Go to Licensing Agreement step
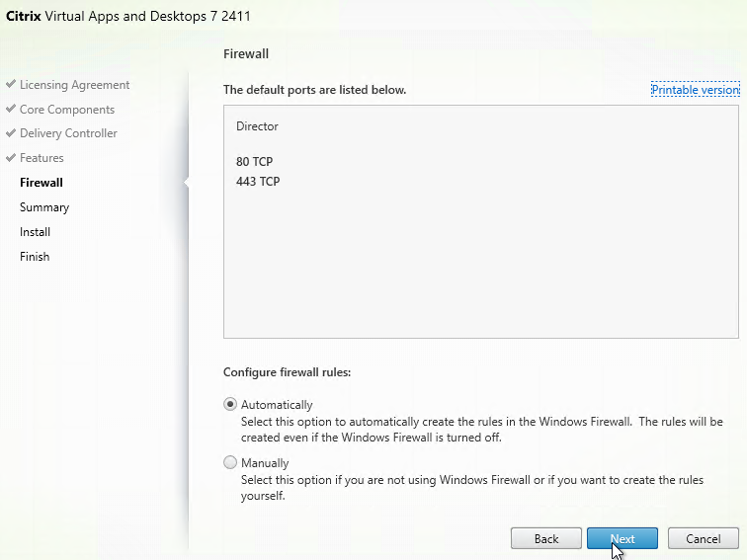747x560 pixels. coord(74,85)
